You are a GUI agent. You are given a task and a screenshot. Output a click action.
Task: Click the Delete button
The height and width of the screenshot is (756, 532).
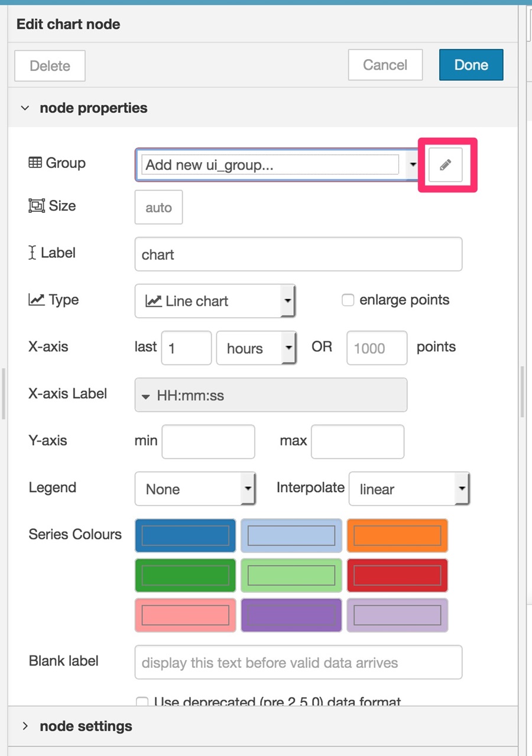50,66
